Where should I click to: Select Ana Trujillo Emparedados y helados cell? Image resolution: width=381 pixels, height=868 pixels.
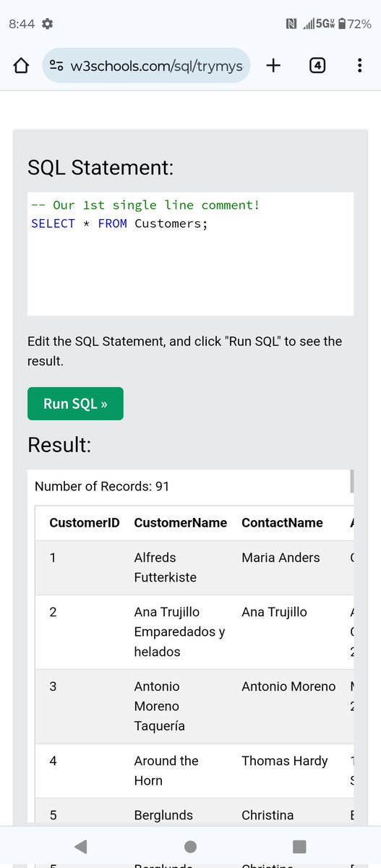tap(179, 632)
